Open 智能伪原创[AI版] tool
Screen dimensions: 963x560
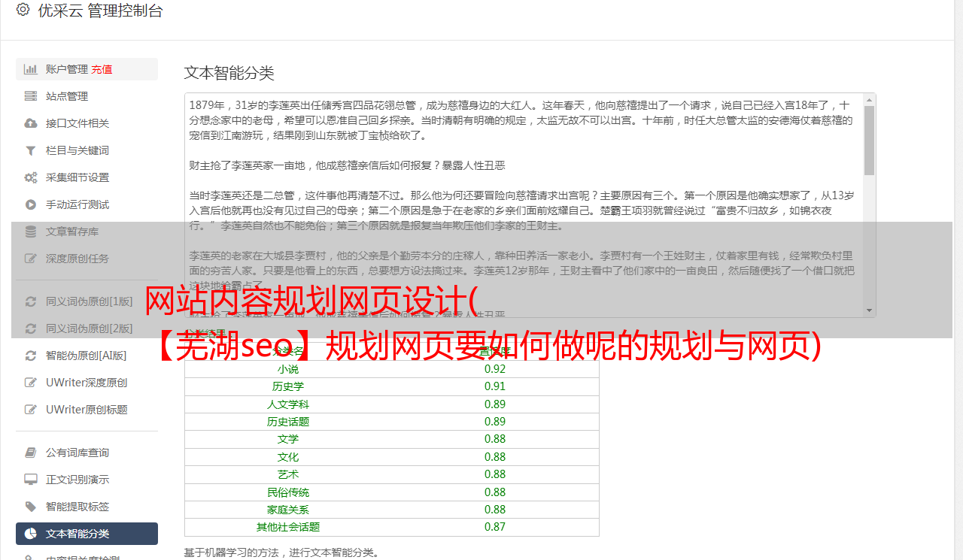click(x=87, y=356)
